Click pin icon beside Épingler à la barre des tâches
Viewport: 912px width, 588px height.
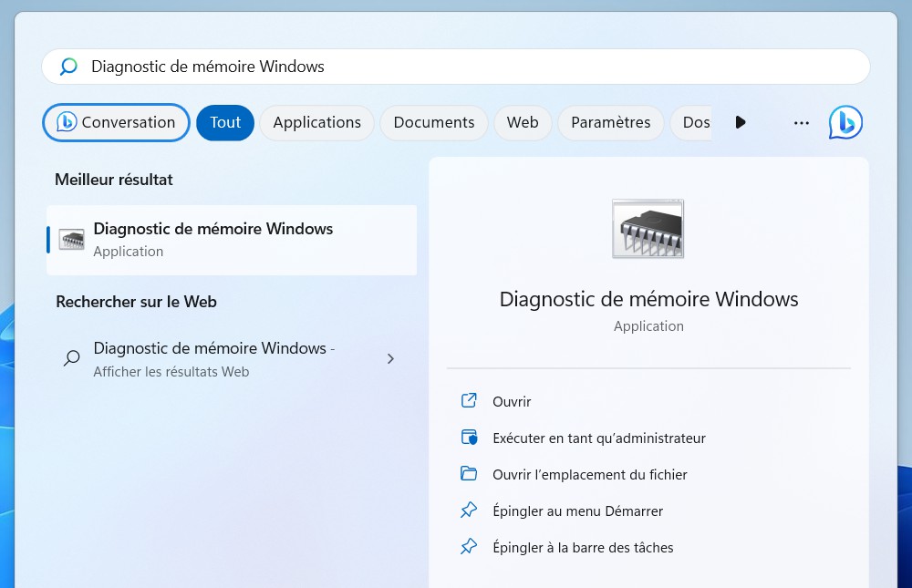(469, 547)
